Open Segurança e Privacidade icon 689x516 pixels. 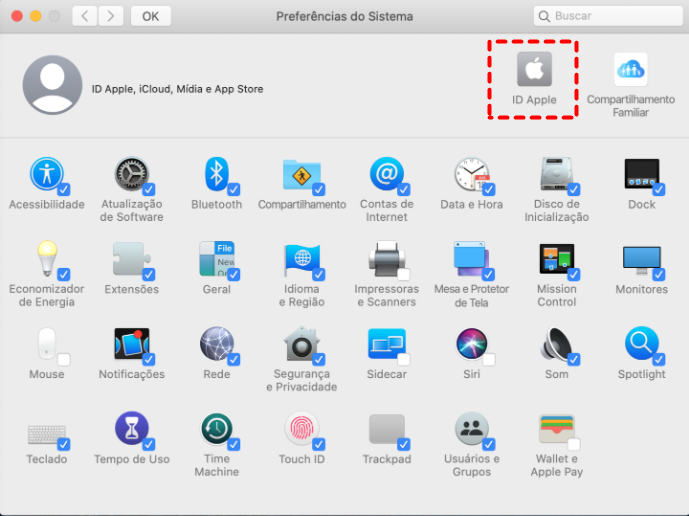click(x=301, y=343)
